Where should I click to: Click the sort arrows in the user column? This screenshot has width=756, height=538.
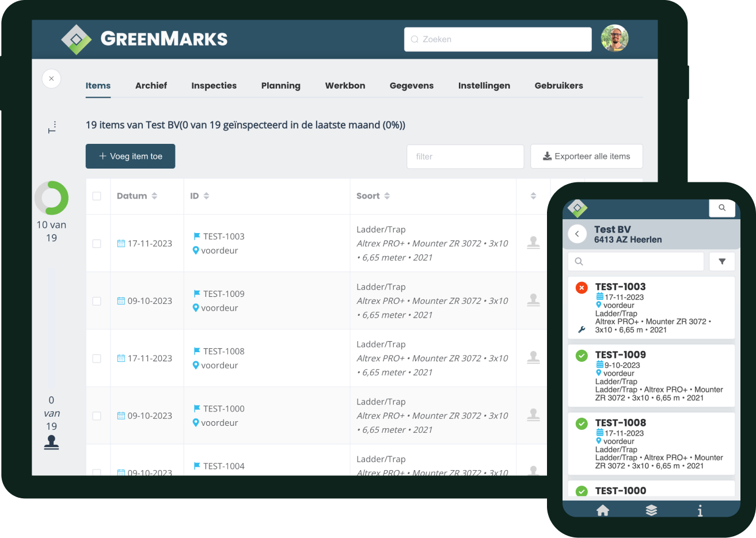(x=533, y=196)
